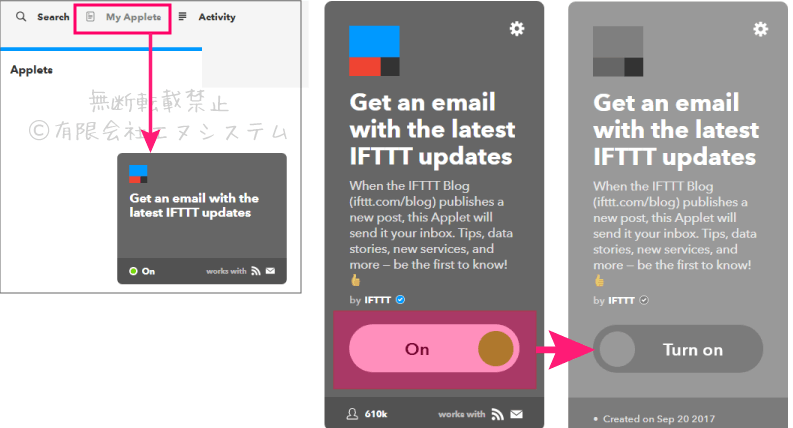
Task: Select the Applets heading
Action: (x=31, y=70)
